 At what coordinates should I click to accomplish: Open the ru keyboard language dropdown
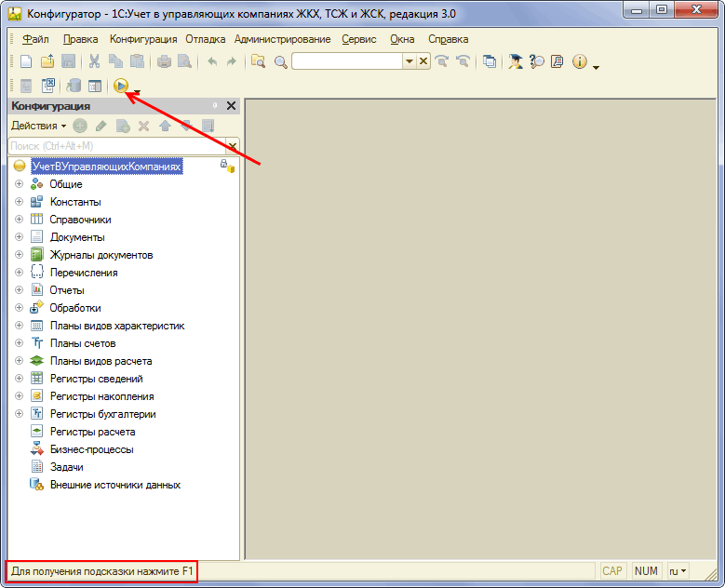coord(678,571)
